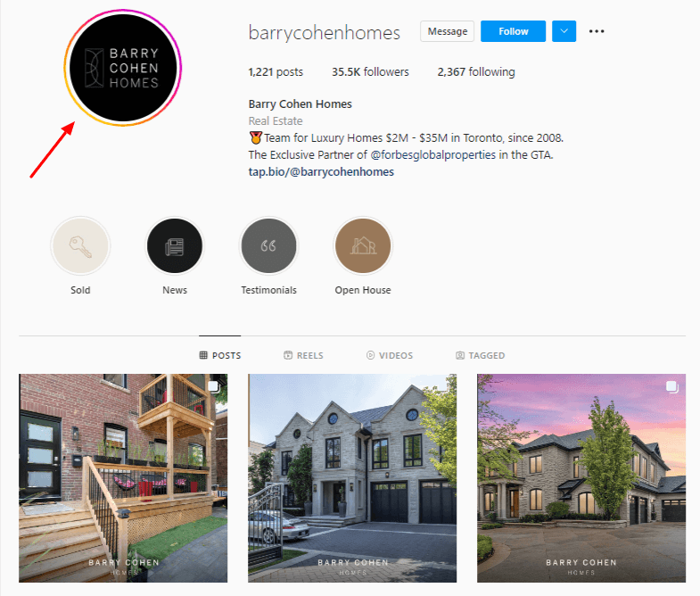
Task: Switch to the Videos tab
Action: click(390, 355)
